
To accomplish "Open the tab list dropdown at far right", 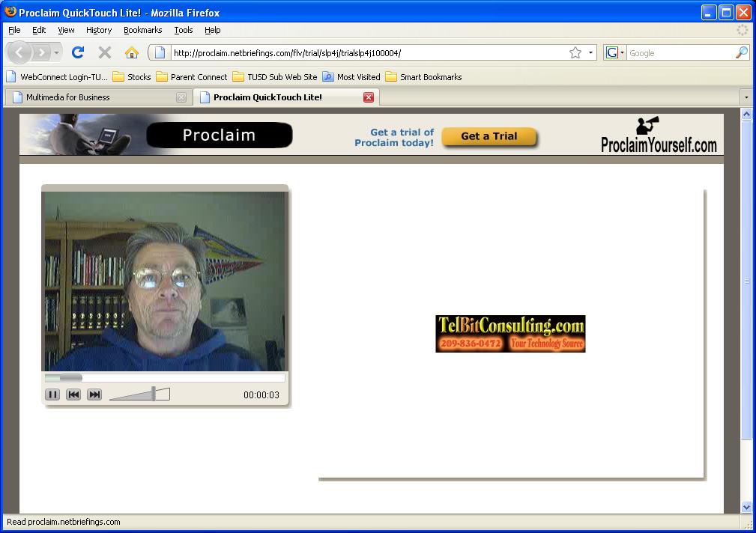I will coord(746,97).
